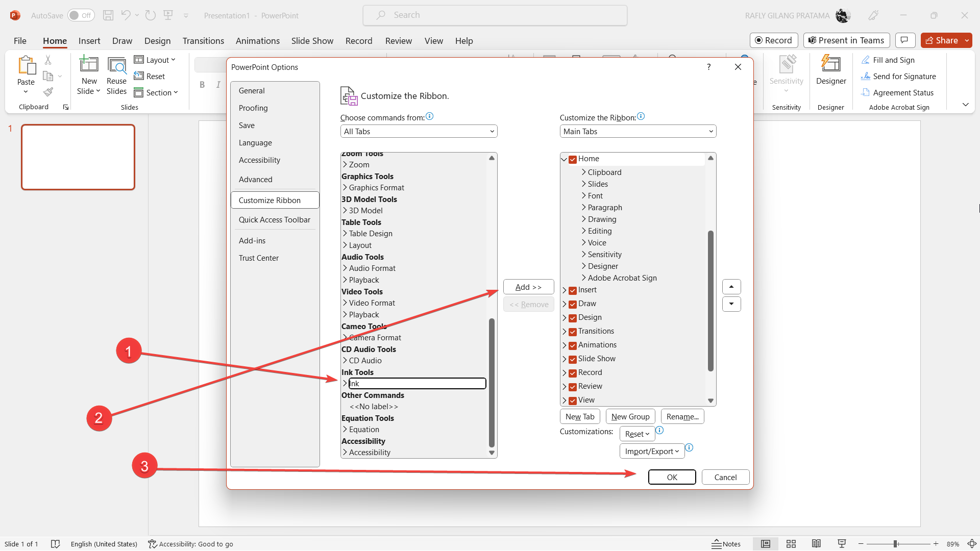Click the Save icon in title bar
The width and height of the screenshot is (980, 551).
point(108,15)
